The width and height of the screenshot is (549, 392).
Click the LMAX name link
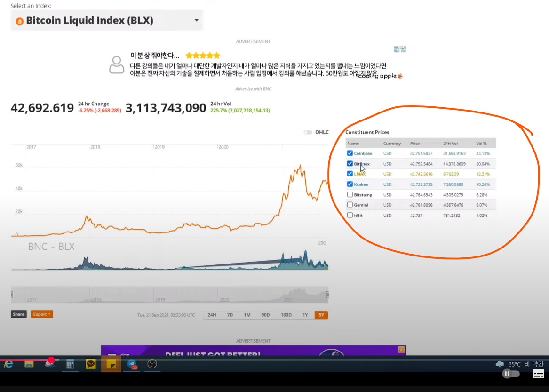tap(359, 174)
